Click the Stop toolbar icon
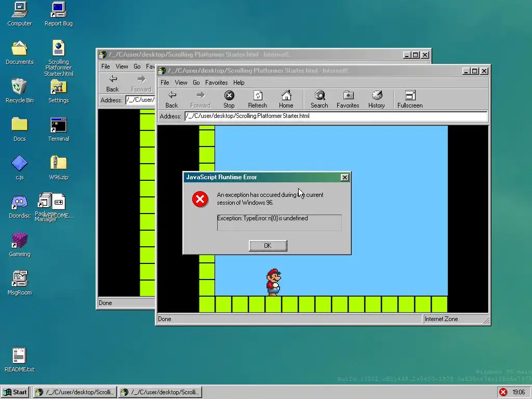Viewport: 532px width, 399px height. point(229,99)
